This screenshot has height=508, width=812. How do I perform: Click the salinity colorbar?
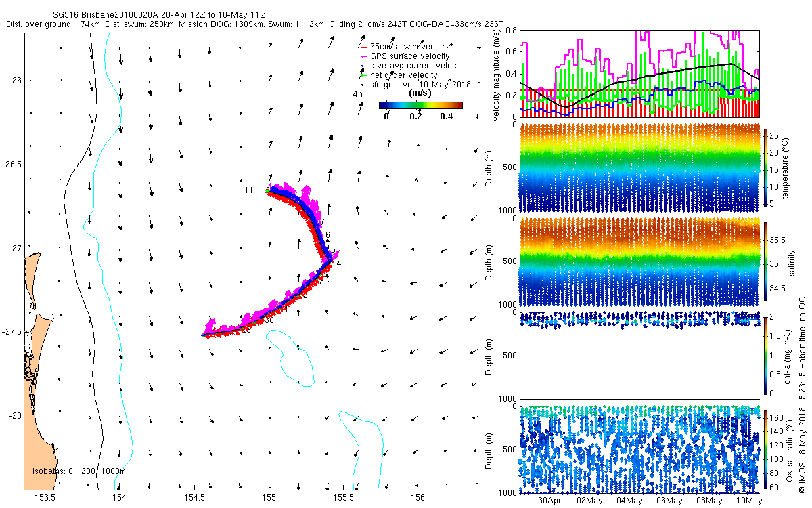[x=767, y=261]
